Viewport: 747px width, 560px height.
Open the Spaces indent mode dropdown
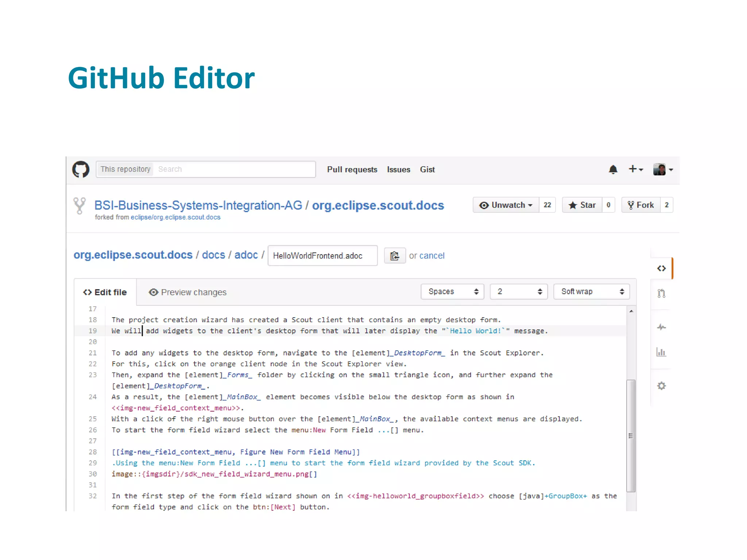452,292
